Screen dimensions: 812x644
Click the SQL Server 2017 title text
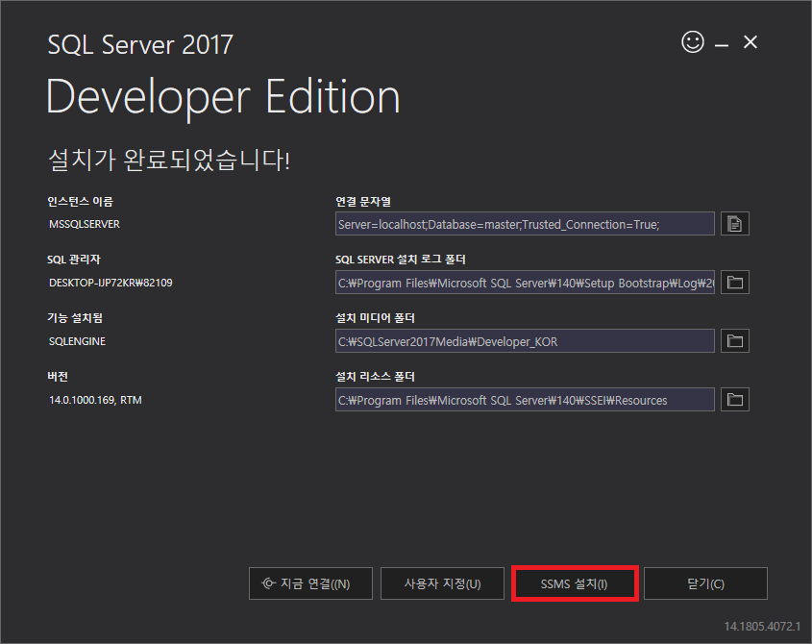[140, 44]
